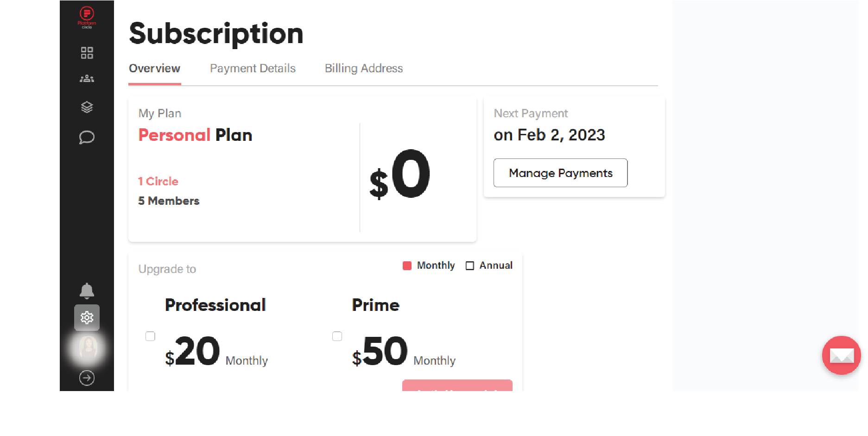
Task: Click the Platform Circle logo
Action: [87, 18]
